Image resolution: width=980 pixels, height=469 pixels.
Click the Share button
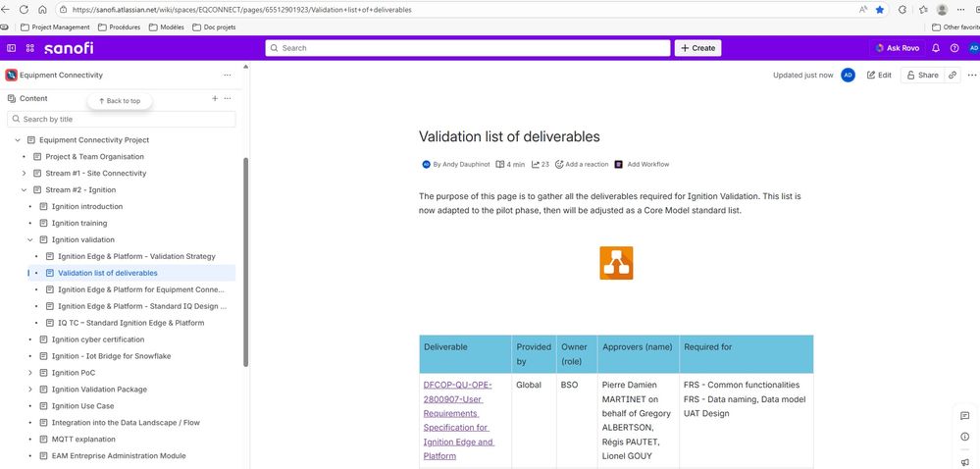[922, 75]
